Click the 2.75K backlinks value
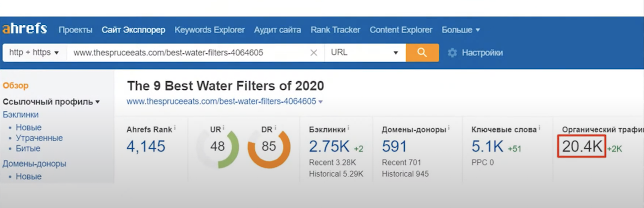The image size is (644, 208). 330,146
